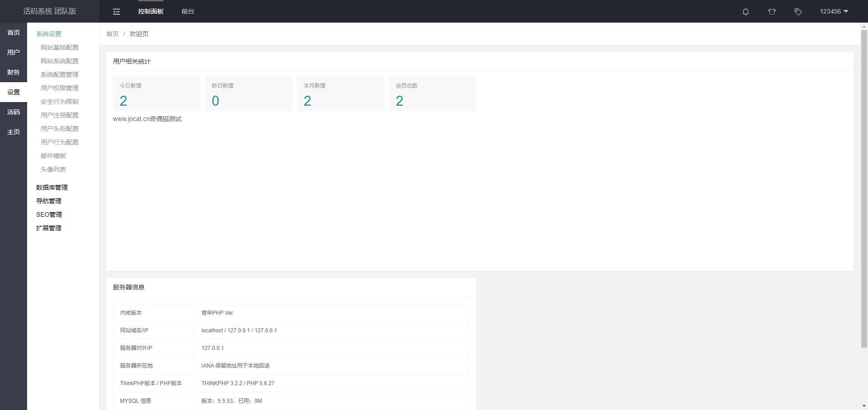Open 用户行为配置

coord(60,142)
